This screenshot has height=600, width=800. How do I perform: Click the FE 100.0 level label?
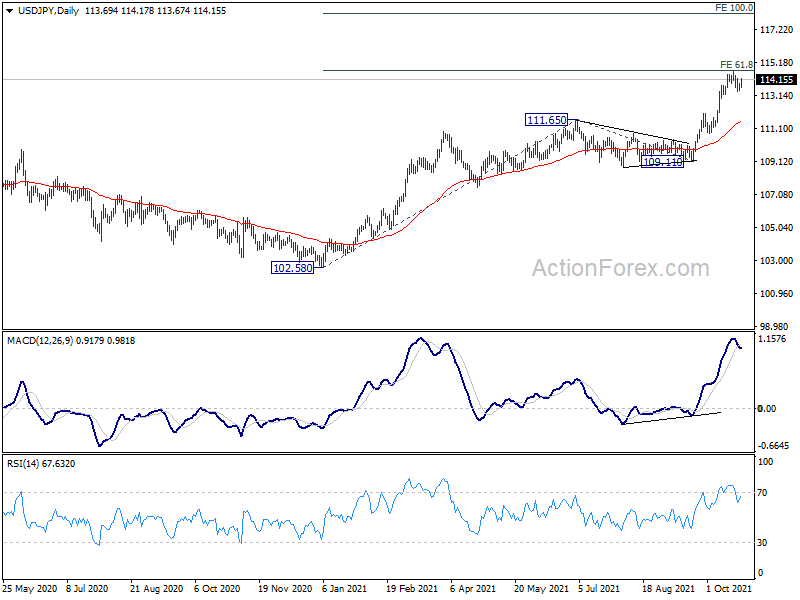[734, 7]
